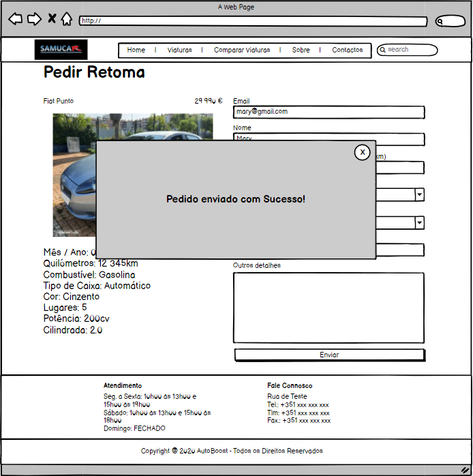The width and height of the screenshot is (473, 476).
Task: Click the browser search magnifier pill
Action: (x=450, y=21)
